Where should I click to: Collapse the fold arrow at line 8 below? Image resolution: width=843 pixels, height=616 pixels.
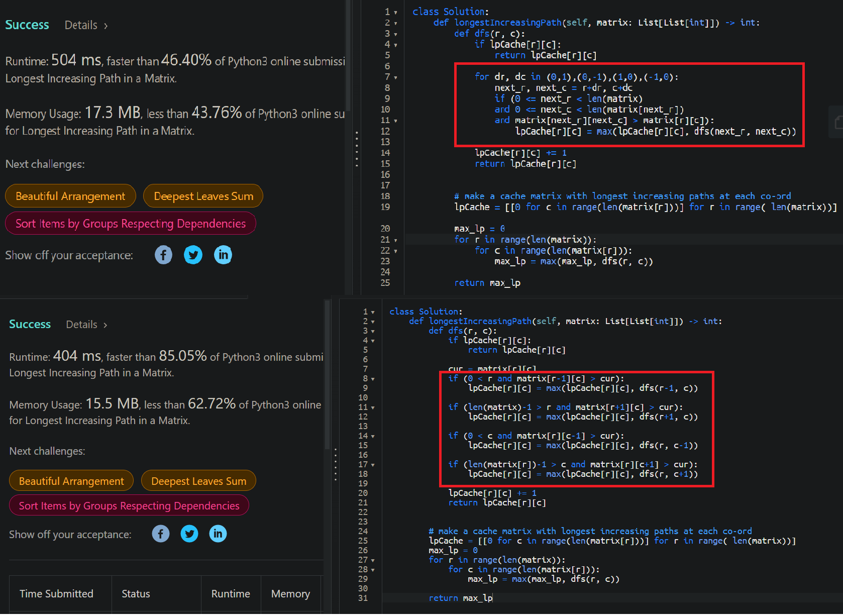click(372, 378)
